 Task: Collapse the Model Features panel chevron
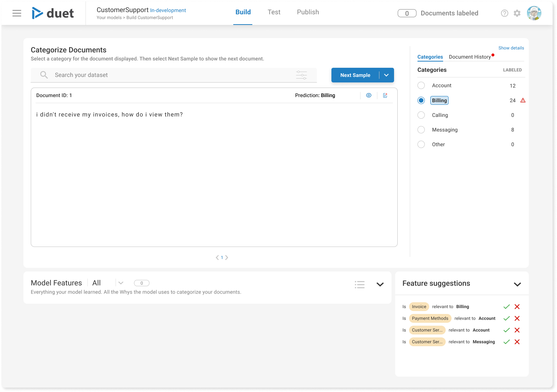click(380, 284)
